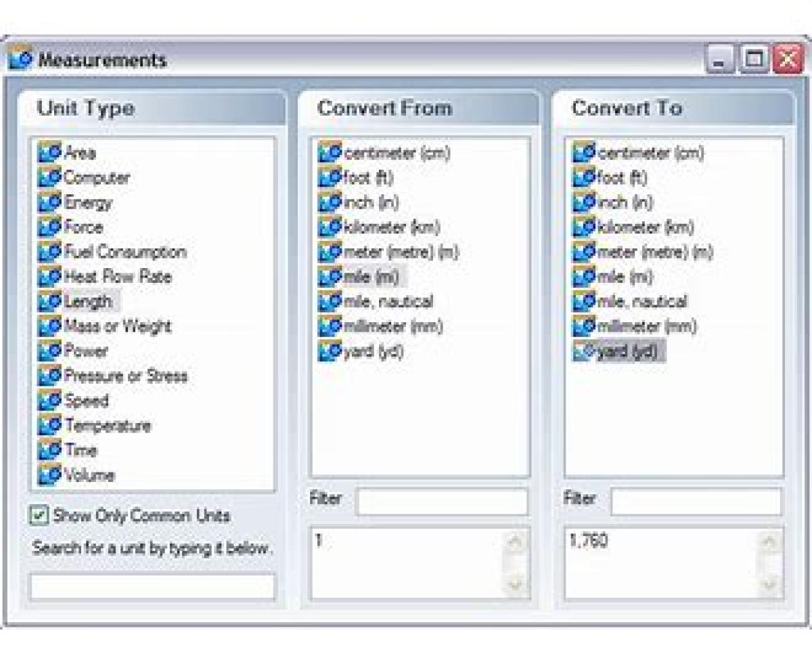The height and width of the screenshot is (664, 812).
Task: Click the Convert To Filter field
Action: (696, 502)
